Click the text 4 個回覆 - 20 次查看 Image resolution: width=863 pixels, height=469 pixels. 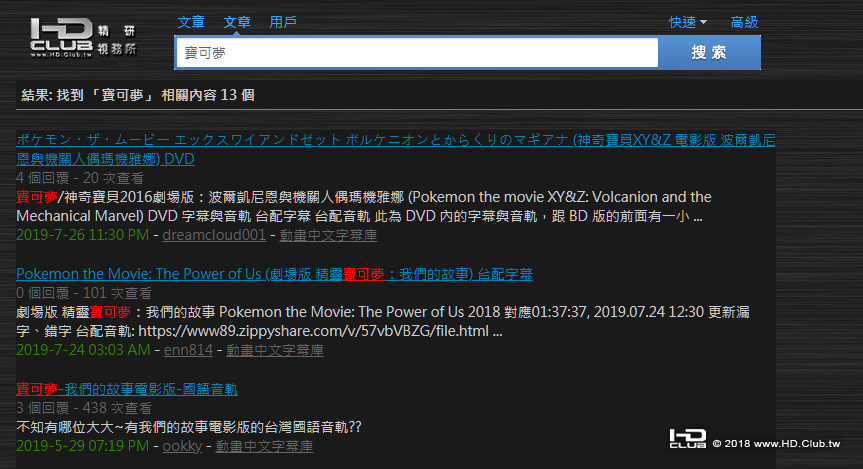tap(80, 178)
